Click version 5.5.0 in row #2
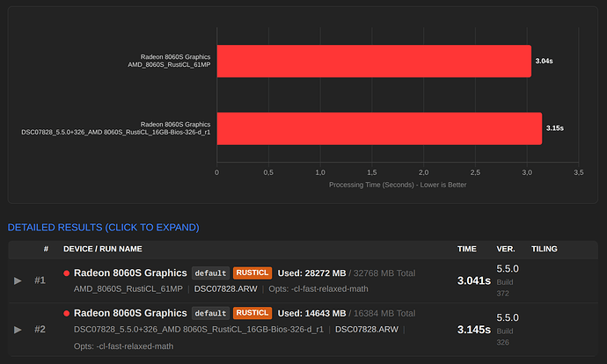The width and height of the screenshot is (607, 364). [508, 318]
